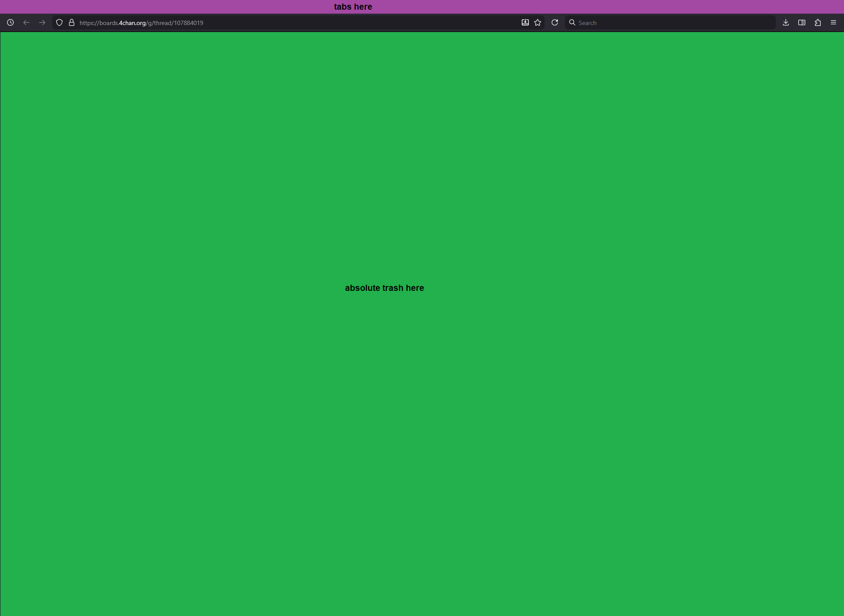Open the downloads panel
Image resolution: width=844 pixels, height=616 pixels.
pos(786,22)
